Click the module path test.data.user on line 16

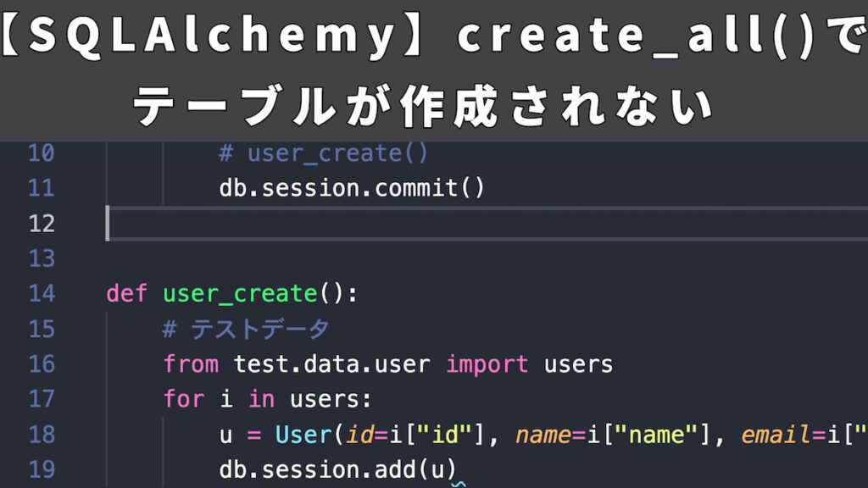click(x=331, y=364)
